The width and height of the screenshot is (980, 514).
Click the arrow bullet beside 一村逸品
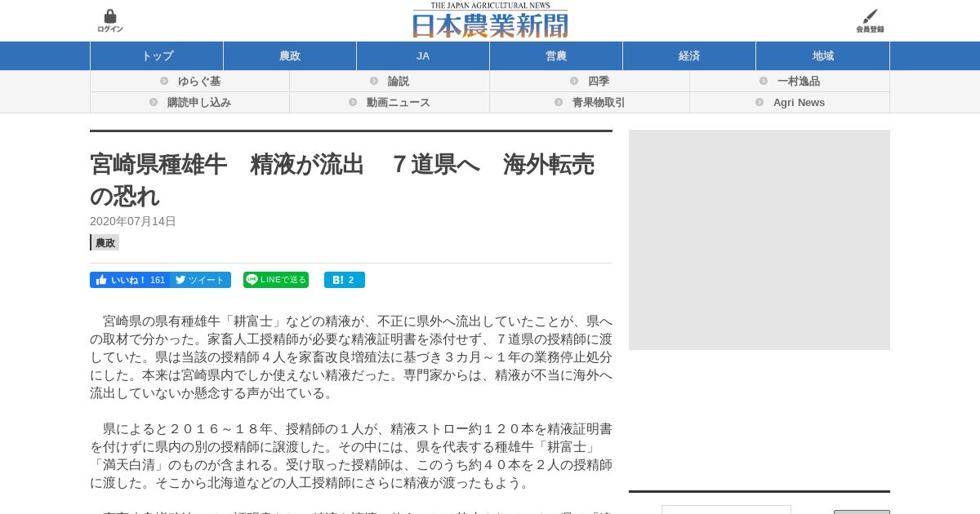[x=764, y=81]
